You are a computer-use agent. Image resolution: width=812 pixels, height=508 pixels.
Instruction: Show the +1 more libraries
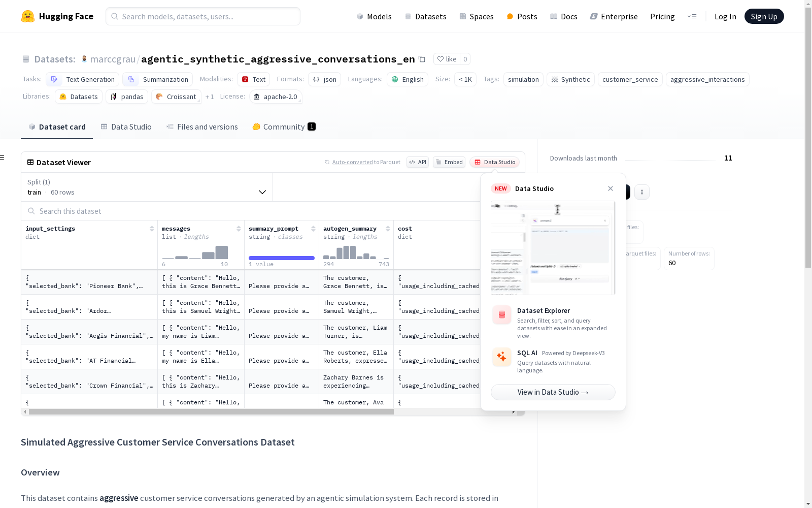[210, 97]
